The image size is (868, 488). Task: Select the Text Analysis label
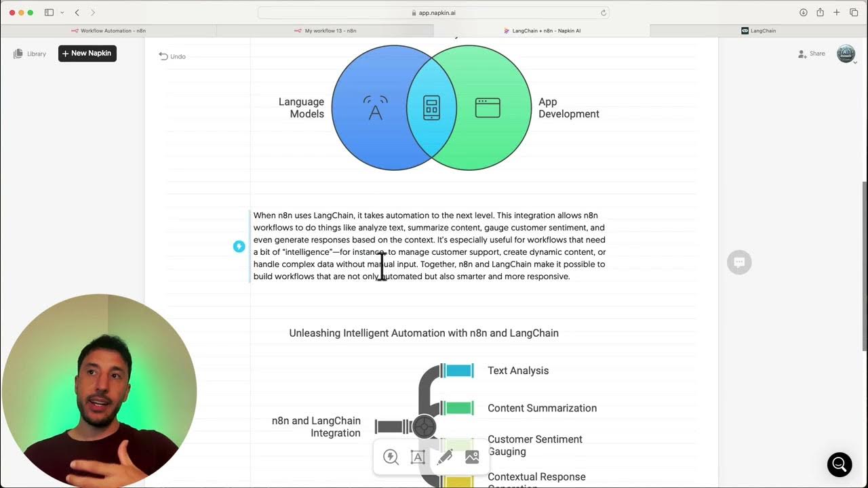pos(518,371)
